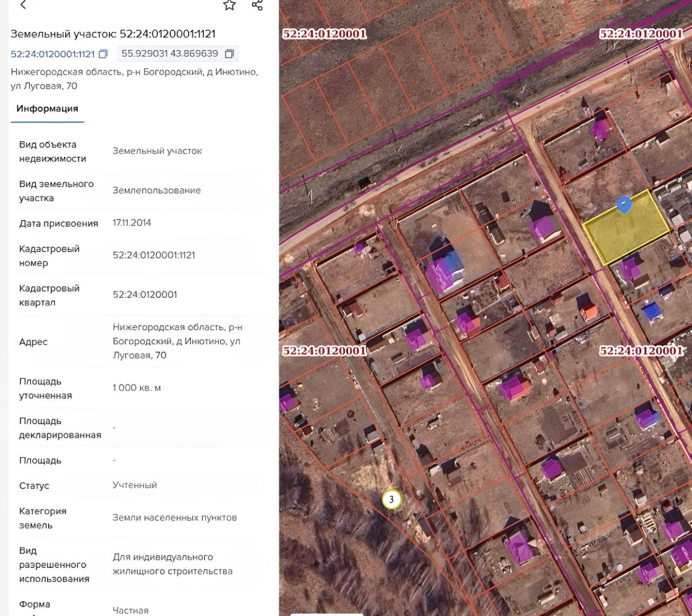
Task: Open the Информация tab
Action: pyautogui.click(x=47, y=109)
